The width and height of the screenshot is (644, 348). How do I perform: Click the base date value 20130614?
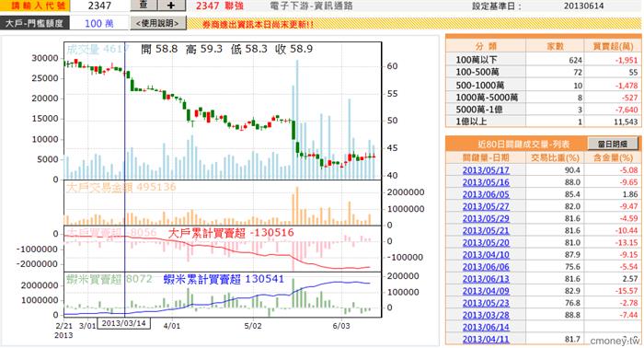(583, 6)
